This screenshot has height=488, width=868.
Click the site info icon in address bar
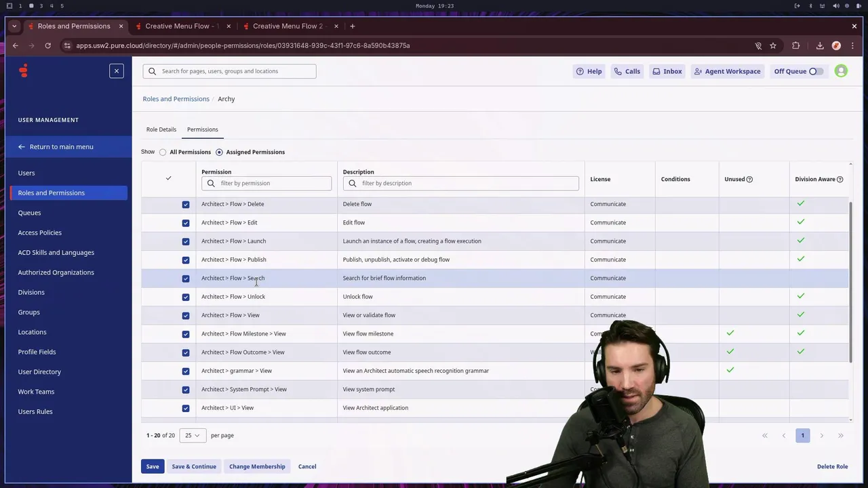click(x=66, y=45)
